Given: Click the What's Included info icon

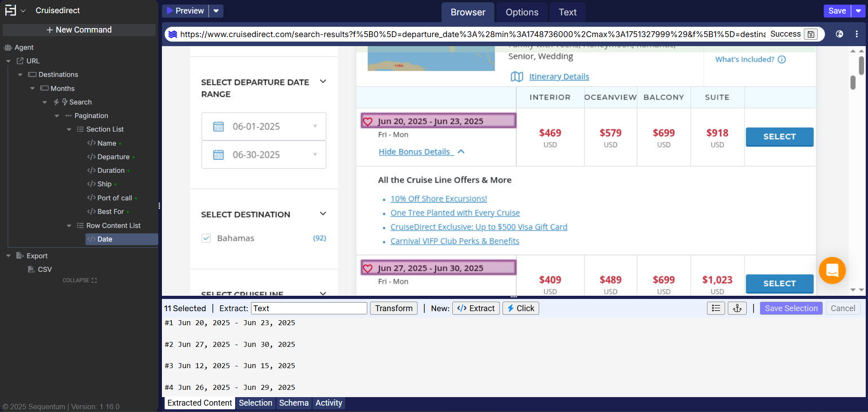Looking at the screenshot, I should tap(782, 59).
